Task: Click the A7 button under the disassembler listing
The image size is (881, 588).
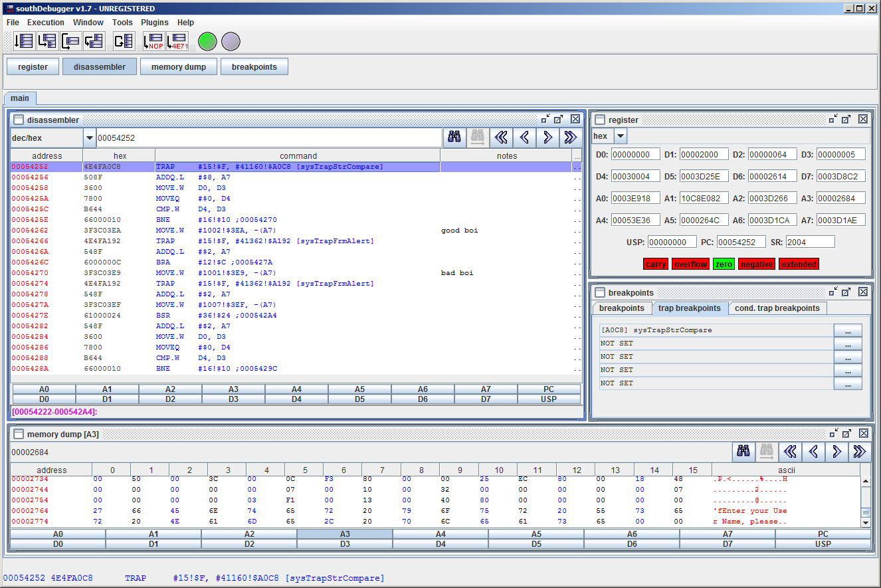Action: 486,389
